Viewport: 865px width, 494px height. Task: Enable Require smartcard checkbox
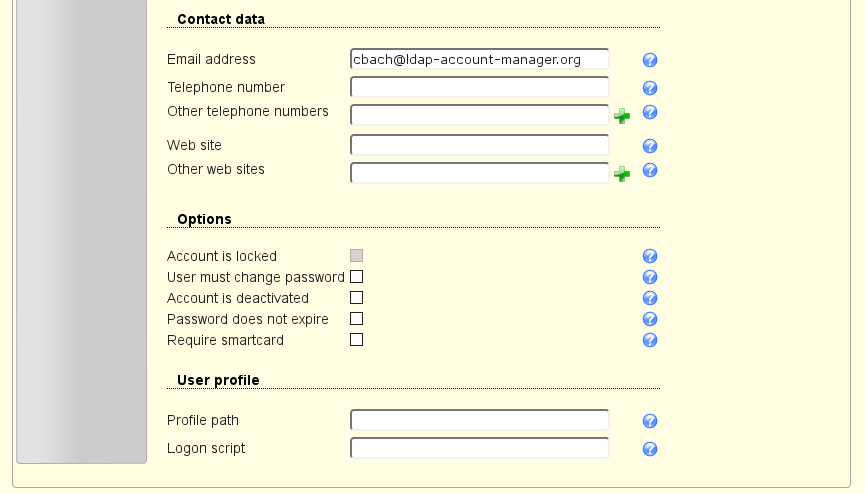(357, 340)
